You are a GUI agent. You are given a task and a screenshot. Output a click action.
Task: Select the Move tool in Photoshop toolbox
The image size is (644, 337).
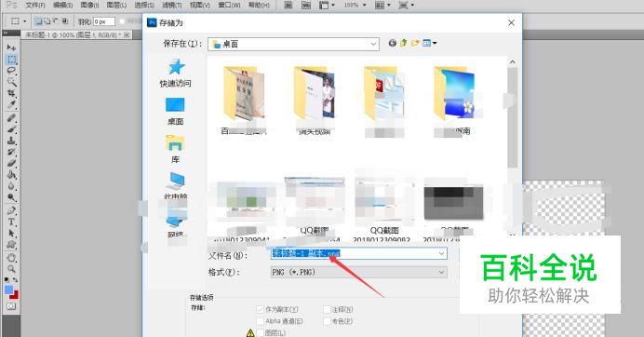11,47
